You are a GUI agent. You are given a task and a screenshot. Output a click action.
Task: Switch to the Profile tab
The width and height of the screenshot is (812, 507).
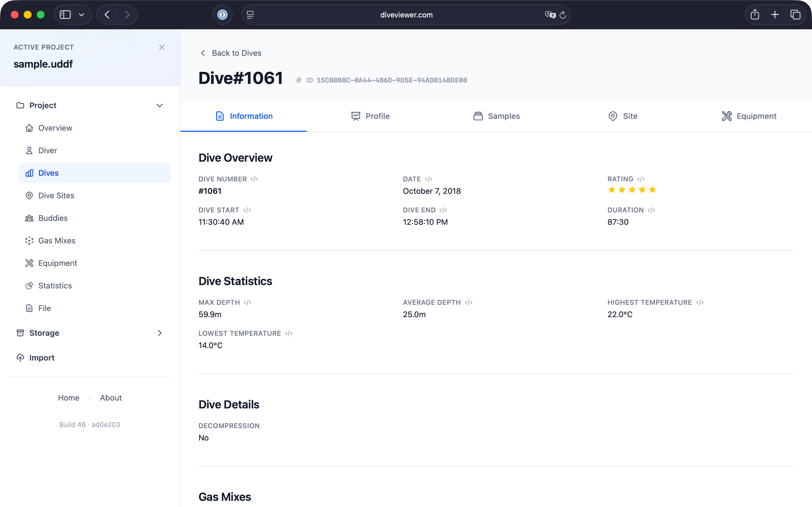pos(370,116)
